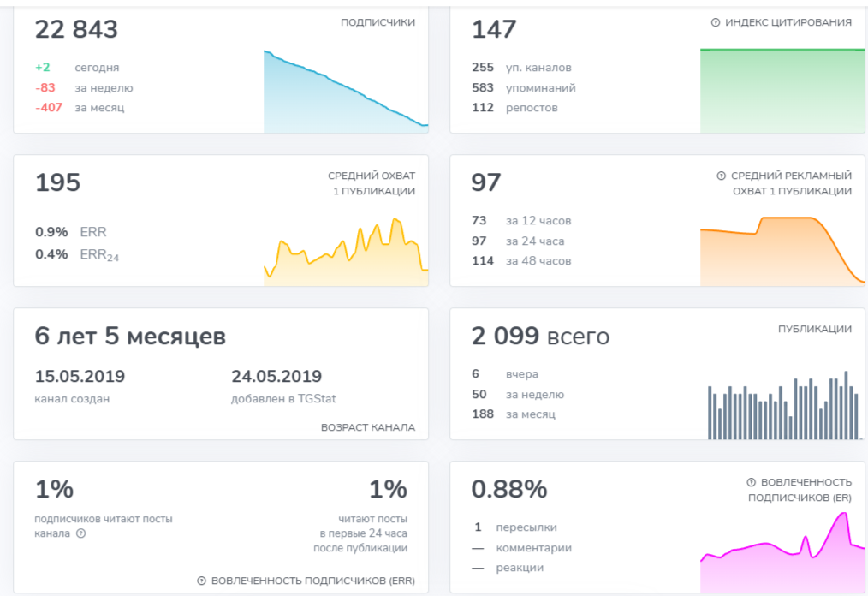The image size is (868, 596).
Task: Select the 255 уп. каналов row
Action: point(521,68)
